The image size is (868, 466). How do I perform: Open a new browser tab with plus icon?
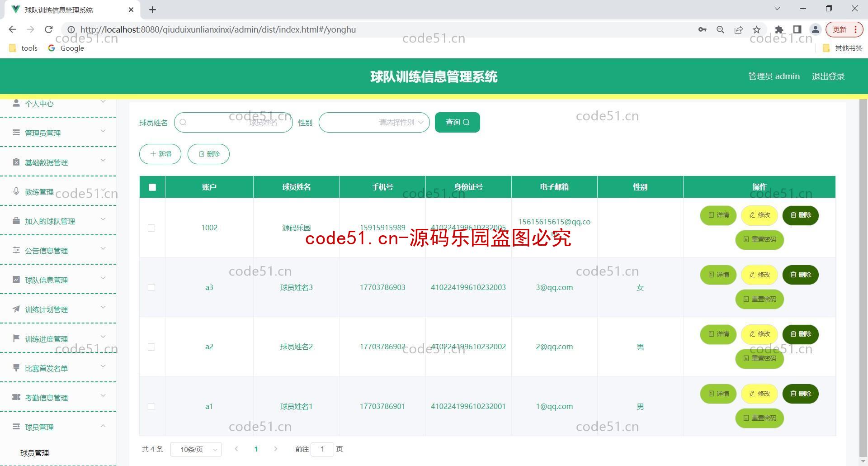(x=153, y=10)
